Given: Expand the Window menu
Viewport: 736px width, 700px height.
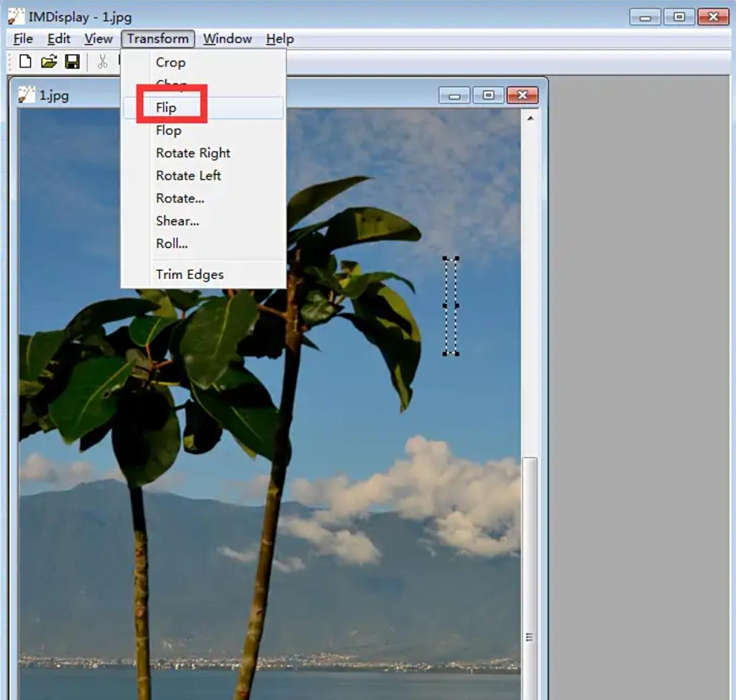Looking at the screenshot, I should pos(228,39).
